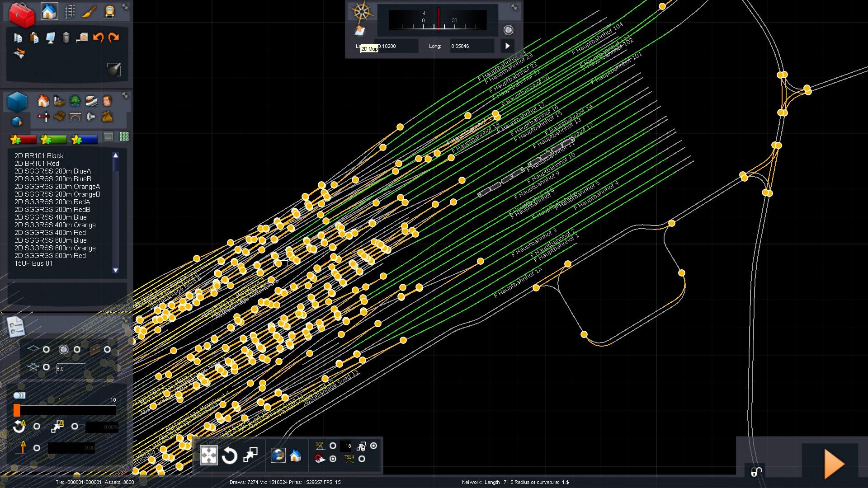This screenshot has width=868, height=488.
Task: Select '2D SGGRSS 400m Orange' list entry
Action: [55, 225]
